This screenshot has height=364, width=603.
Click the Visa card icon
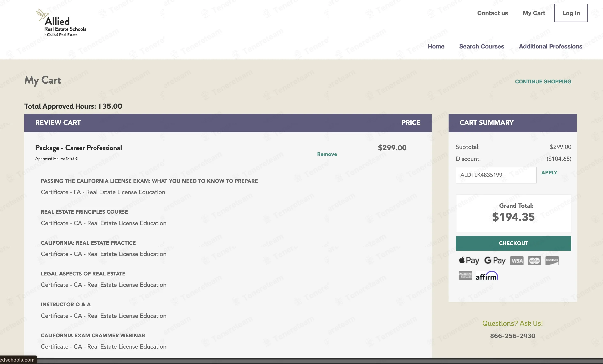tap(517, 261)
